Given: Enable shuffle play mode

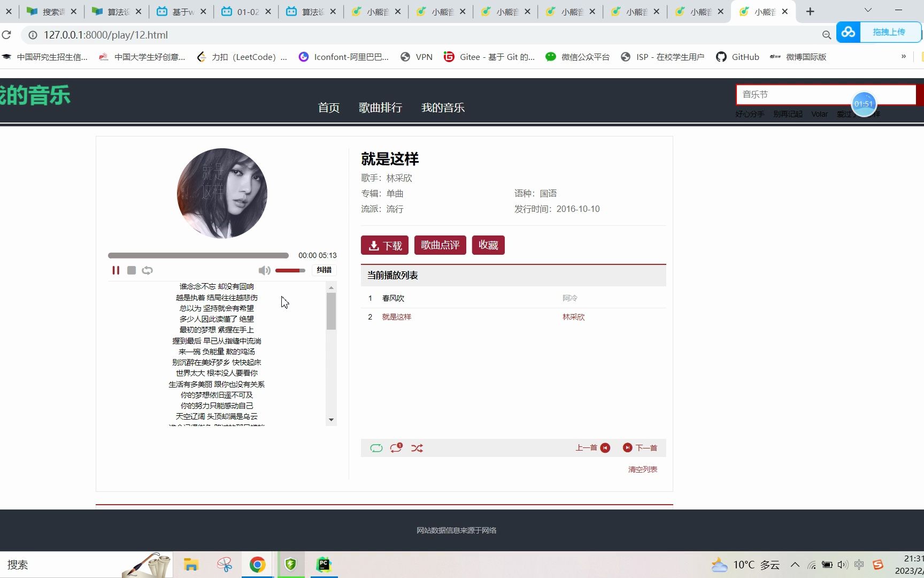Looking at the screenshot, I should click(x=417, y=447).
